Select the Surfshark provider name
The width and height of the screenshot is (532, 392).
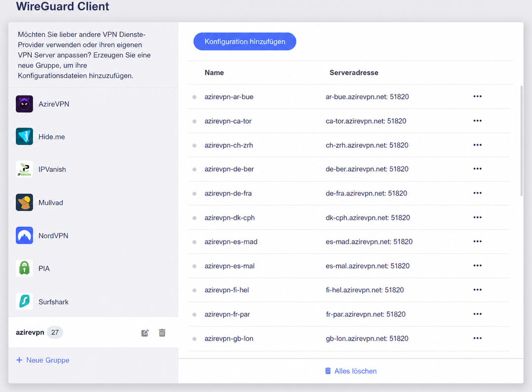[x=53, y=302]
